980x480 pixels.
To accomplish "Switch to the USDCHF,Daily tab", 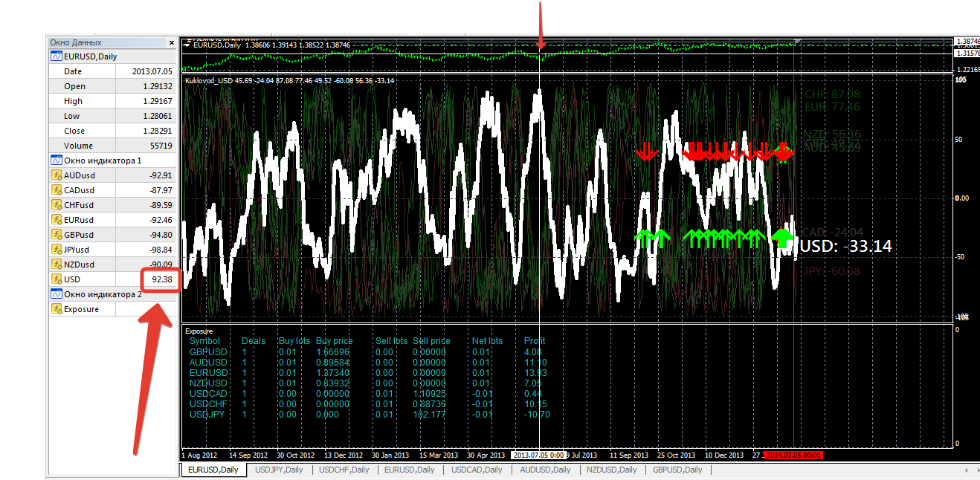I will [x=344, y=470].
